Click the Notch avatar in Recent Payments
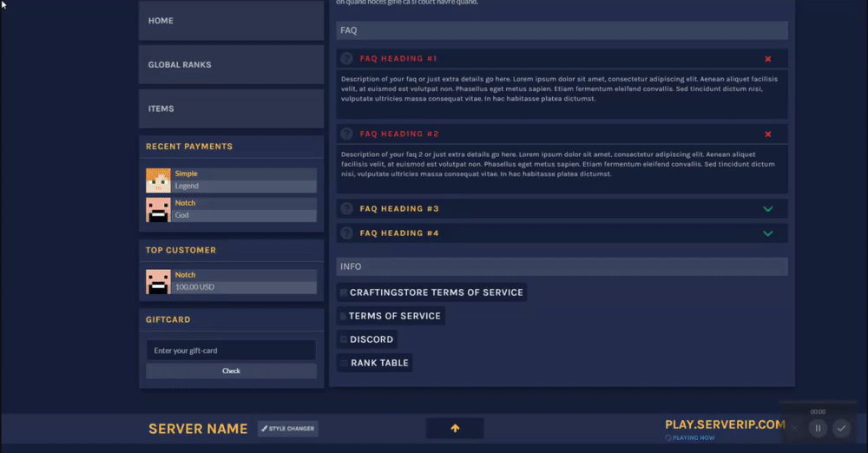 (158, 210)
